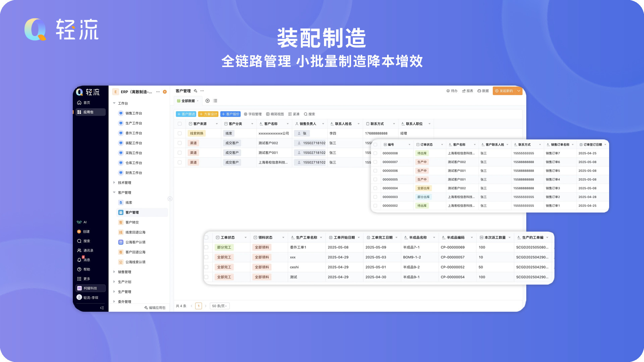
Task: Click the orange 发起新的 button
Action: coord(504,91)
